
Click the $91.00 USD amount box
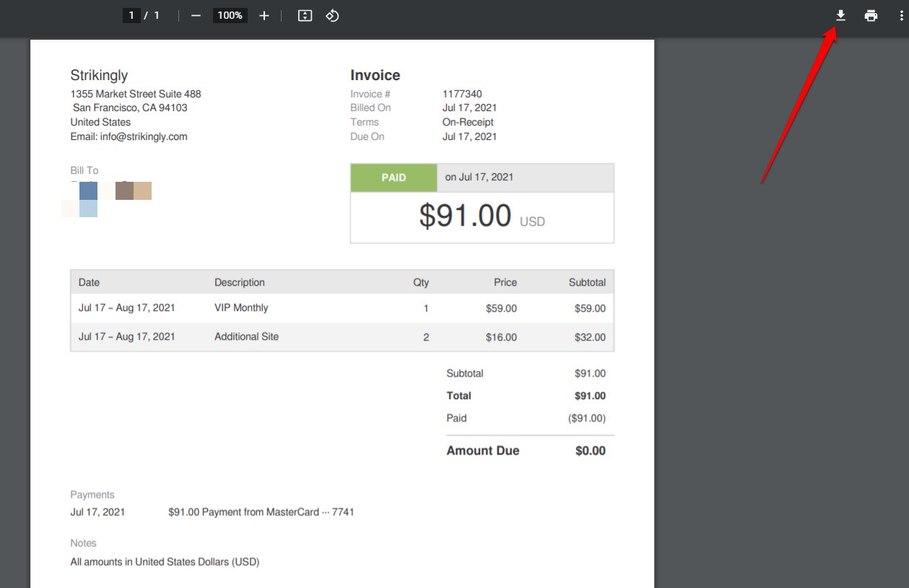pos(482,218)
